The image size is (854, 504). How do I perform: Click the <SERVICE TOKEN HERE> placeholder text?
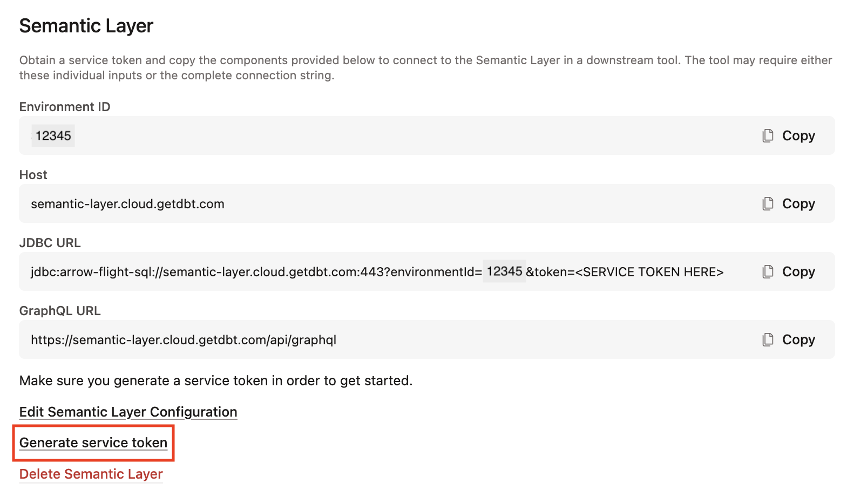(x=652, y=271)
